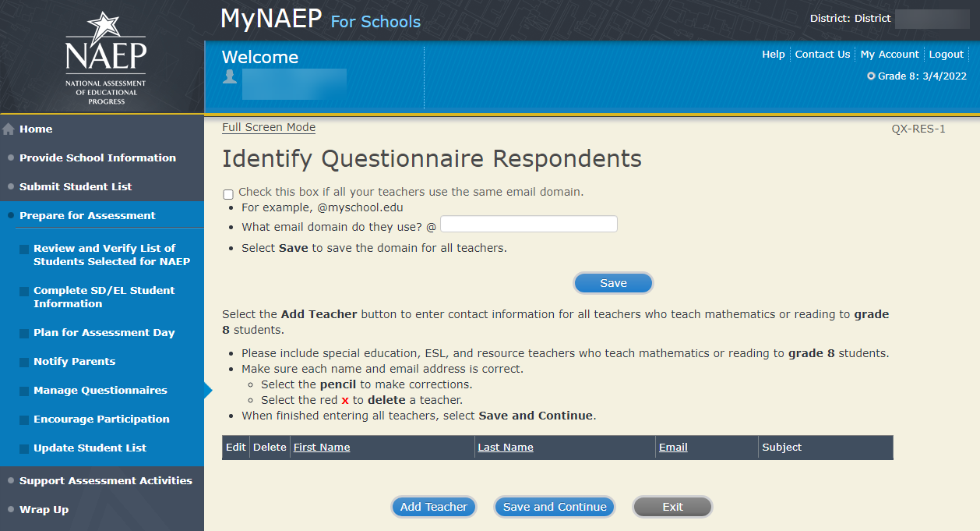The height and width of the screenshot is (531, 980).
Task: Click the user profile silhouette icon
Action: tap(230, 76)
